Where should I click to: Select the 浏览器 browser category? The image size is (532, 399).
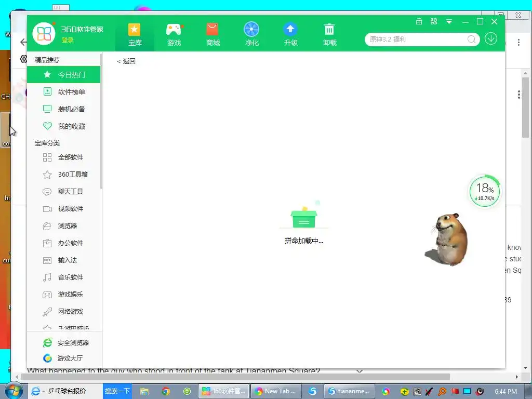point(64,225)
